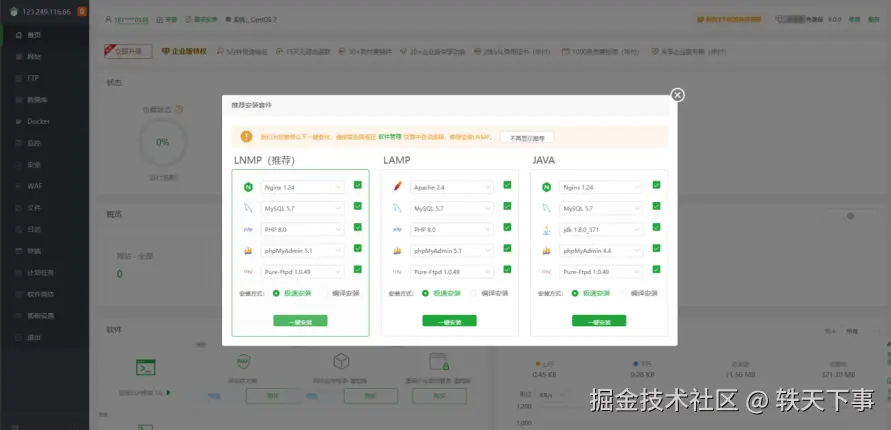The height and width of the screenshot is (430, 891).
Task: Click the cube package icon in the software section
Action: (x=341, y=361)
